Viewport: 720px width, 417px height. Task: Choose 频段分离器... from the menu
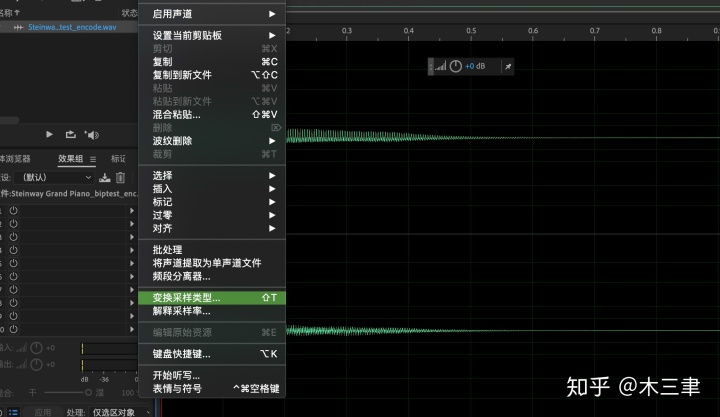tap(212, 276)
